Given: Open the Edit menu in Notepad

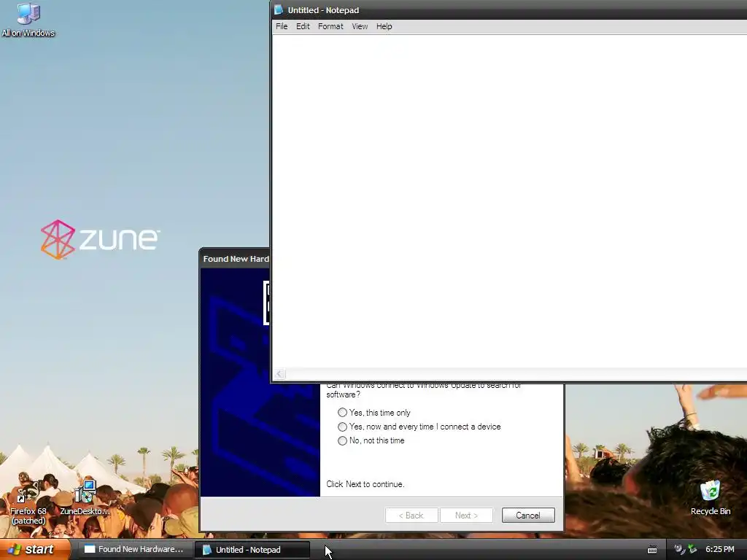Looking at the screenshot, I should (x=303, y=26).
